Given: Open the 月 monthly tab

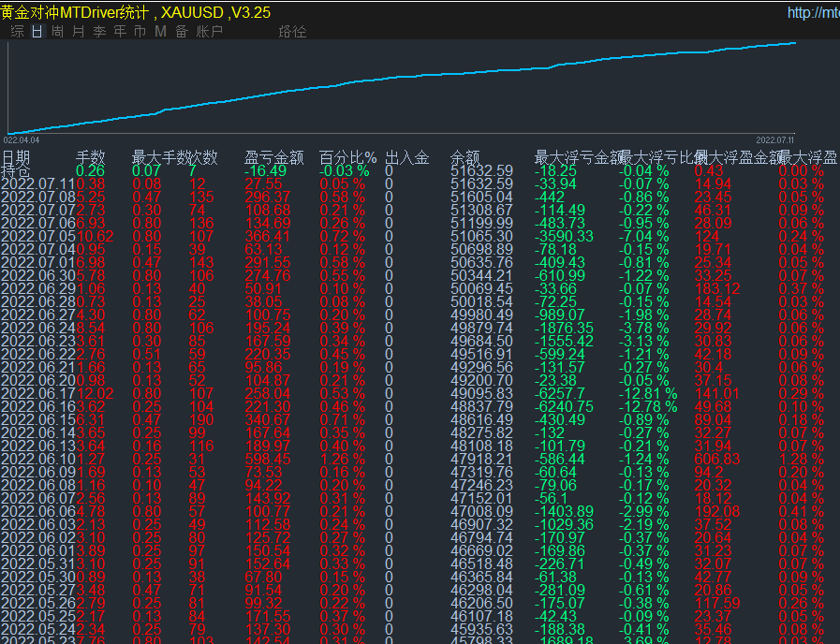Looking at the screenshot, I should coord(79,32).
